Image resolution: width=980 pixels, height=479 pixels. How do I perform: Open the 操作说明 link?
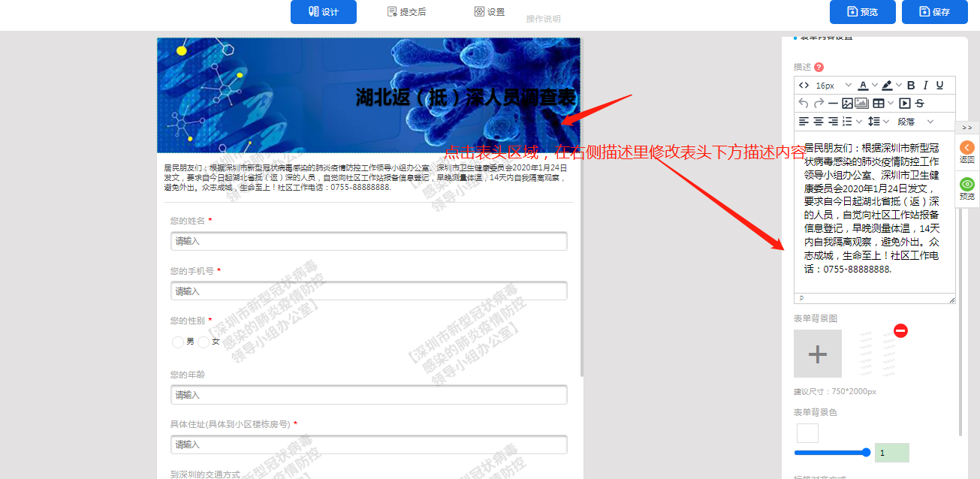[x=543, y=19]
